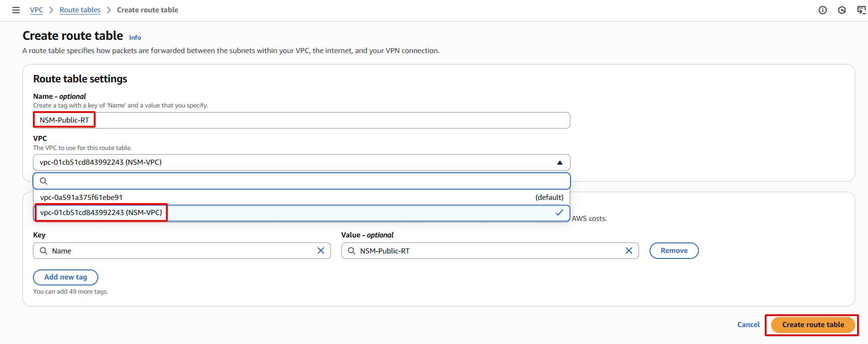Select default VPC vpc-0a591a375f61ebe91

tap(302, 198)
